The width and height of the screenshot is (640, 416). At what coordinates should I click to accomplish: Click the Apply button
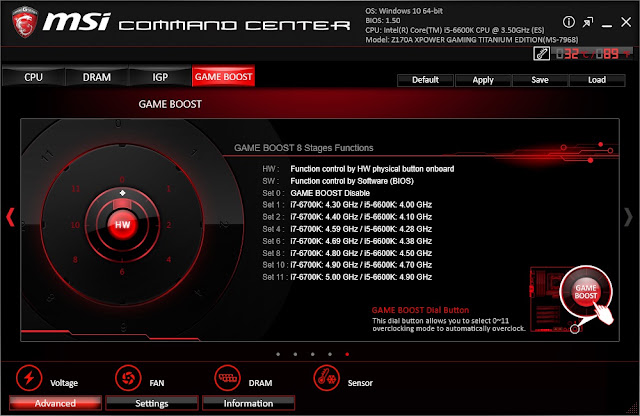(483, 80)
